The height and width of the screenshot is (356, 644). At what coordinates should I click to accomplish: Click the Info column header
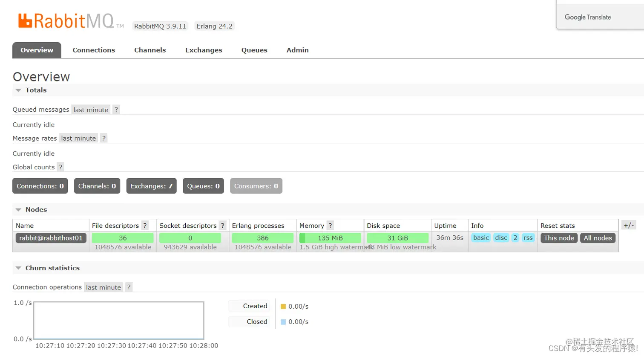point(477,226)
